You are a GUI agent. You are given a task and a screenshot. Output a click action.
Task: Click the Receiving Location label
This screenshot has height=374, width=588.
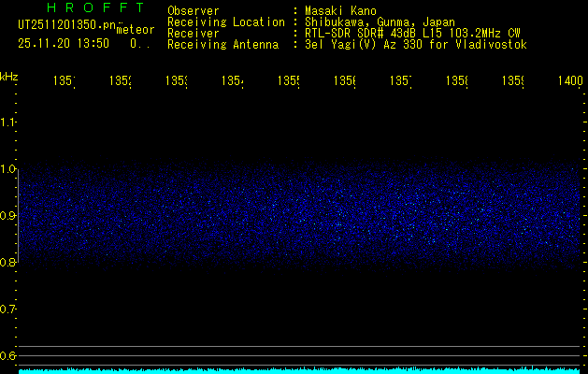point(225,22)
